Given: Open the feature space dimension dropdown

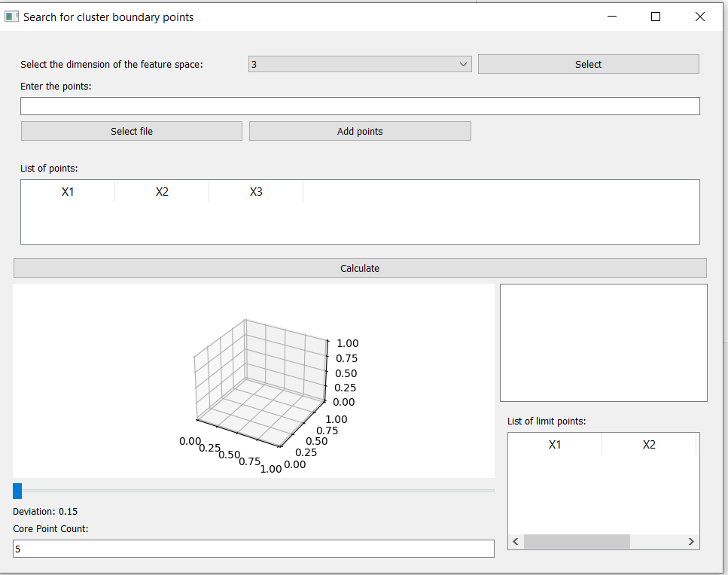Looking at the screenshot, I should click(360, 64).
